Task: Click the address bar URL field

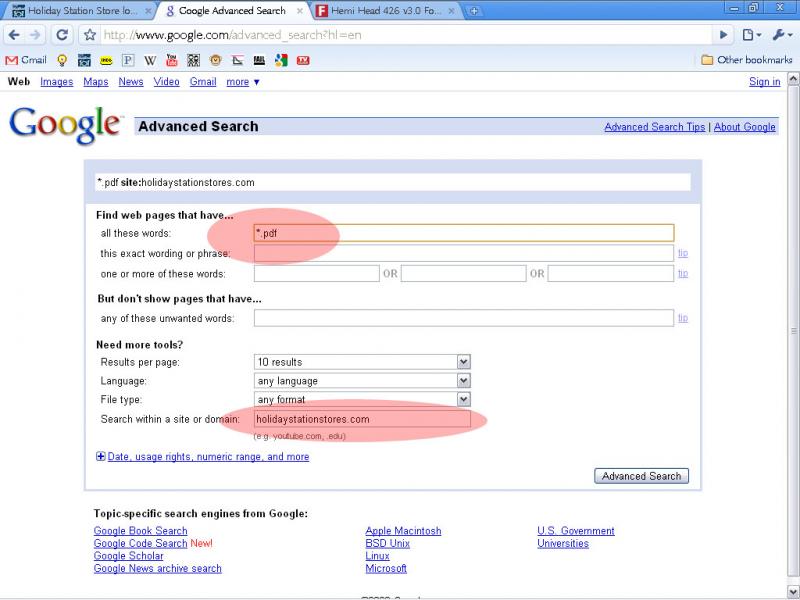Action: pos(406,35)
